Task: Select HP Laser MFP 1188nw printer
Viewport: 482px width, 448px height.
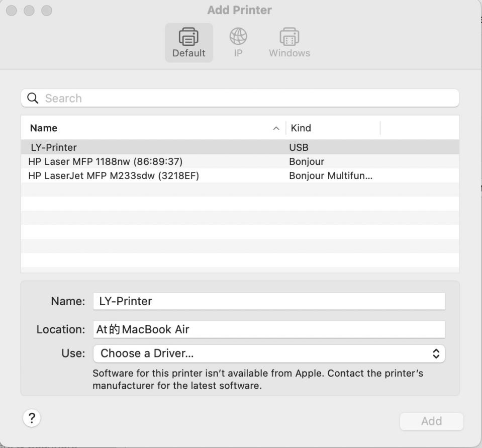Action: pyautogui.click(x=105, y=161)
